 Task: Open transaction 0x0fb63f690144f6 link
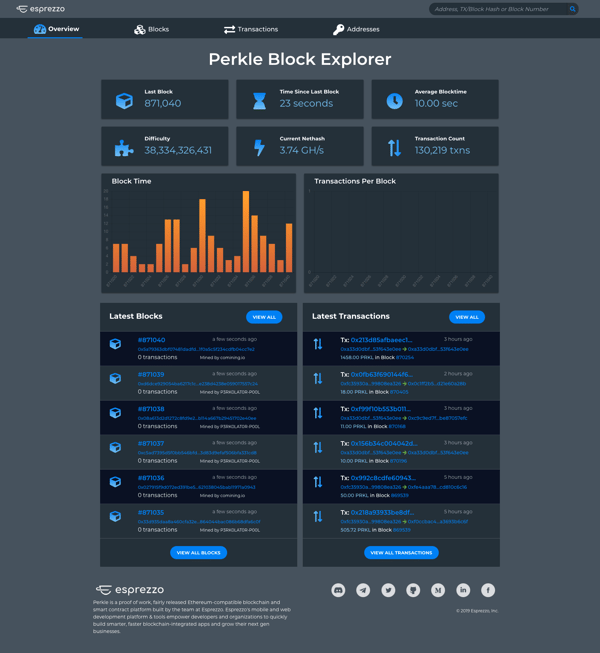tap(382, 374)
